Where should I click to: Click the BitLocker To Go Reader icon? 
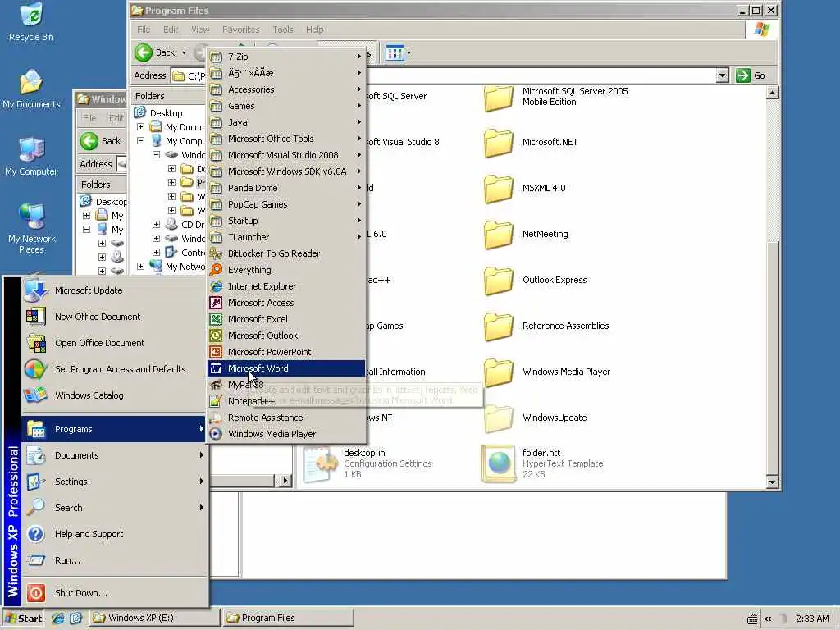coord(216,253)
